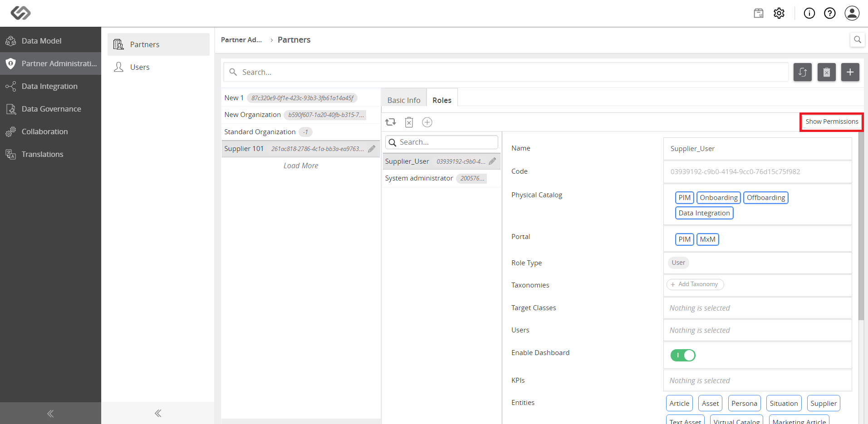Click Show Permissions button

[x=832, y=122]
